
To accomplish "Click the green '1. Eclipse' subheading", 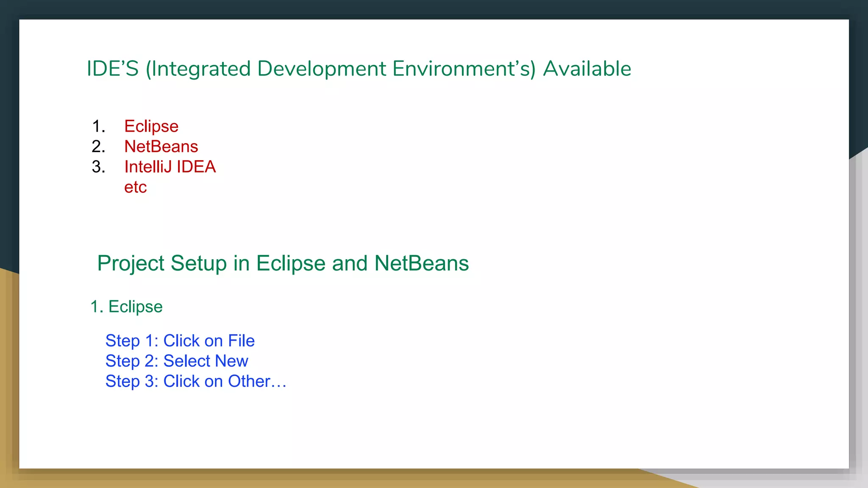I will [126, 307].
